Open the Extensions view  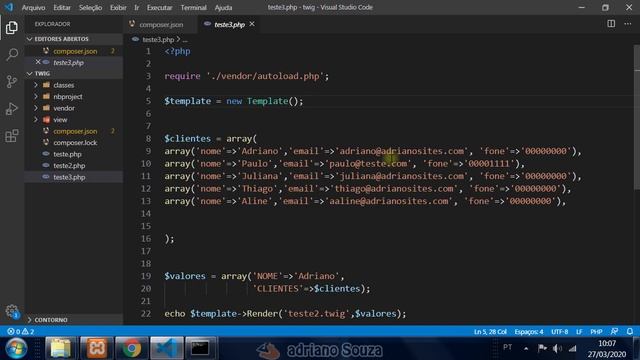point(12,136)
